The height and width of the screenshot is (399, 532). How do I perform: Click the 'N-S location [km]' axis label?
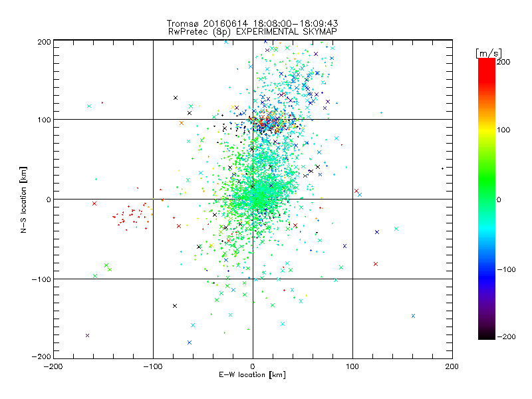pos(23,199)
